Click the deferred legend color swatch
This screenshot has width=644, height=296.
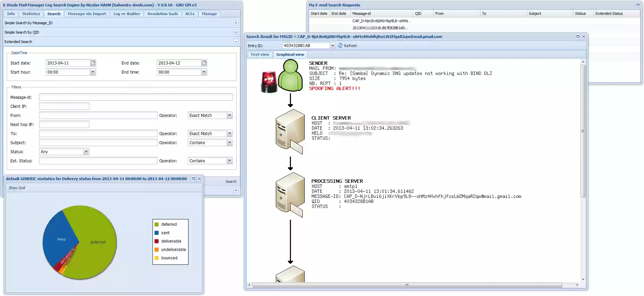coord(157,224)
